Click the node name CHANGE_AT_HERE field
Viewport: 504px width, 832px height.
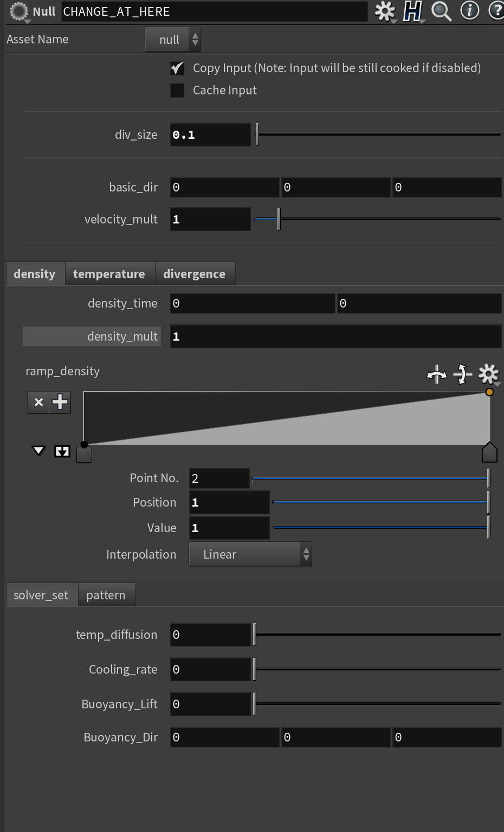pos(215,11)
